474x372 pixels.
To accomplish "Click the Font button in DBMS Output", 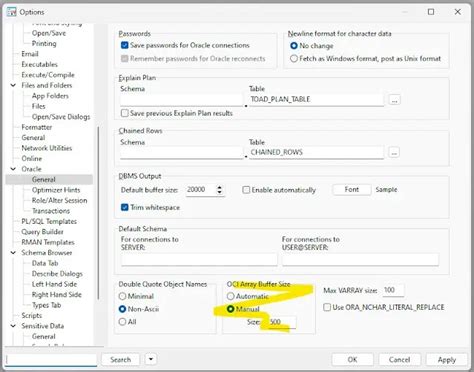I will coord(352,190).
